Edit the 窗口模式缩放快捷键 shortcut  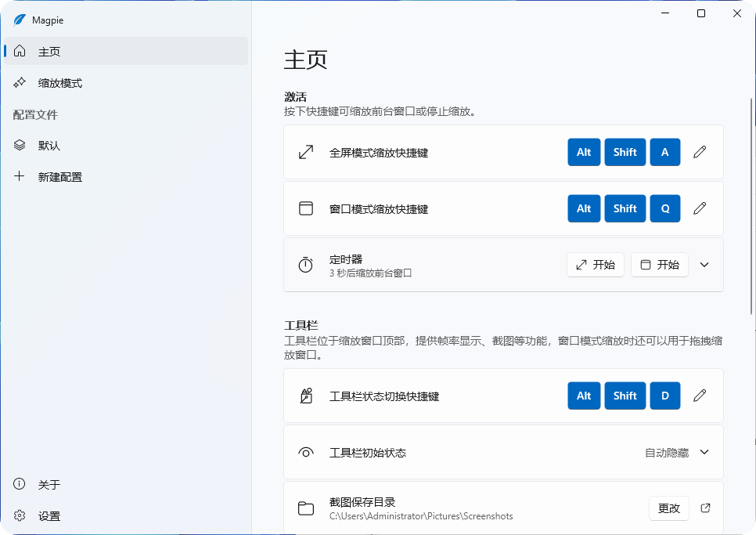pos(699,208)
